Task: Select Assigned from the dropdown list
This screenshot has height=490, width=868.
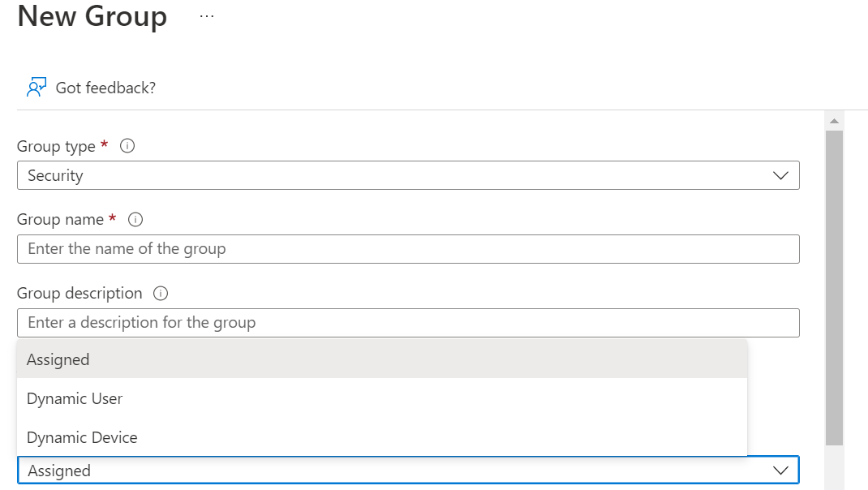Action: 382,359
